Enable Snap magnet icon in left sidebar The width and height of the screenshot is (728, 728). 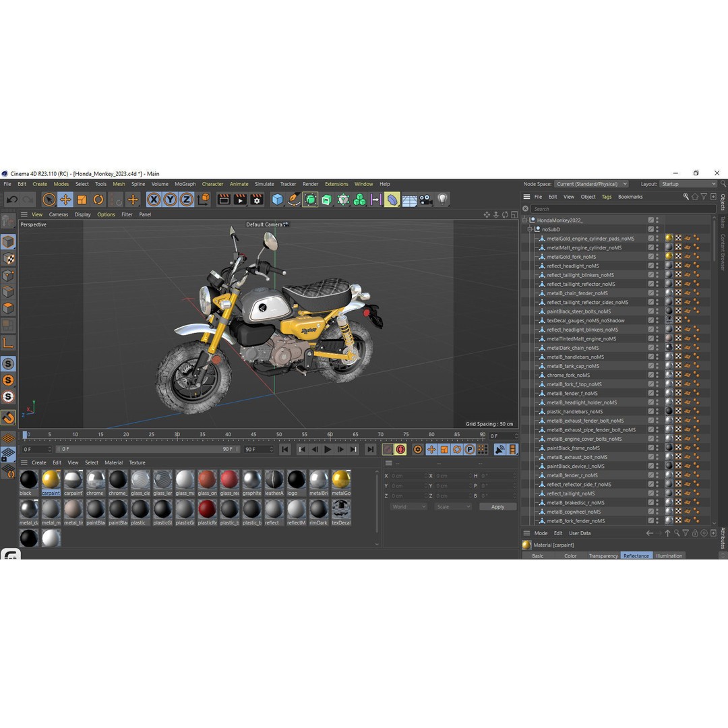pyautogui.click(x=8, y=417)
